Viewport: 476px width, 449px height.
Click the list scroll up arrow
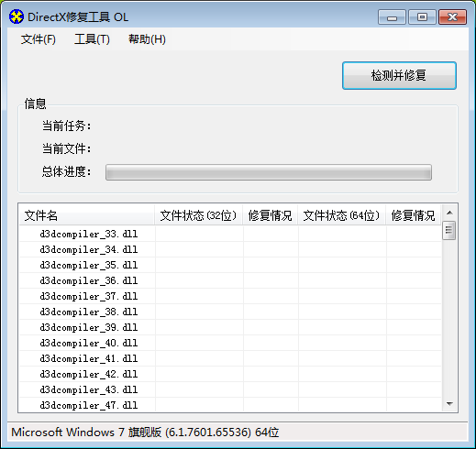coord(449,213)
